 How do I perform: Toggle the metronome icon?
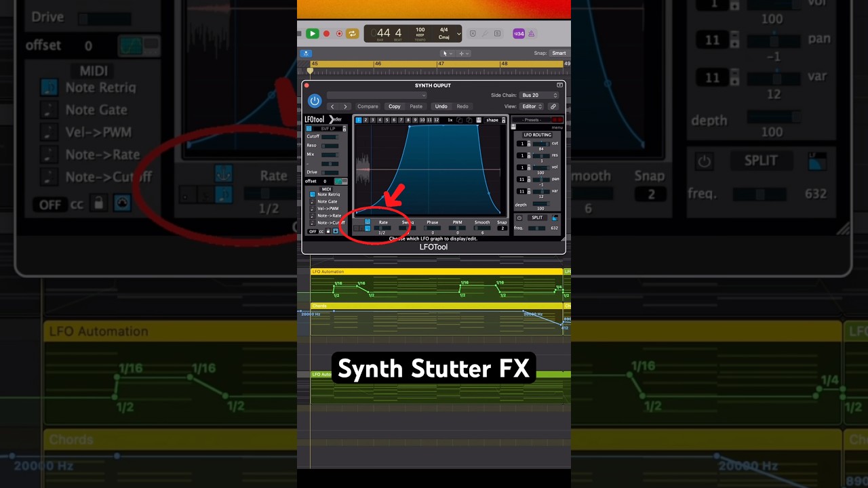pos(532,33)
